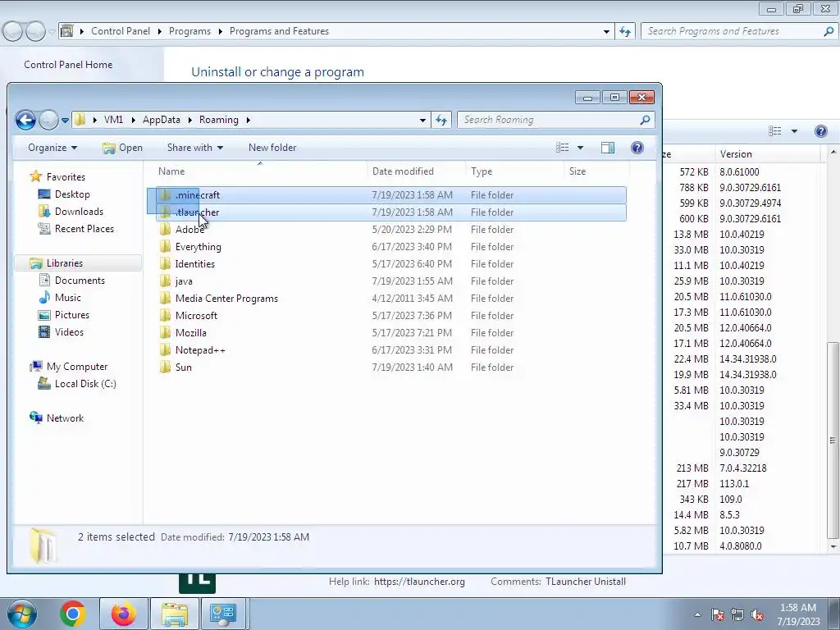840x630 pixels.
Task: Expand AppData breadcrumb arrow
Action: click(189, 120)
